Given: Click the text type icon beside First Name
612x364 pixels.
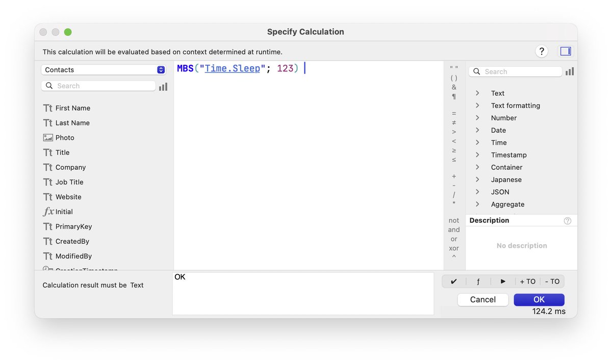Looking at the screenshot, I should coord(48,108).
